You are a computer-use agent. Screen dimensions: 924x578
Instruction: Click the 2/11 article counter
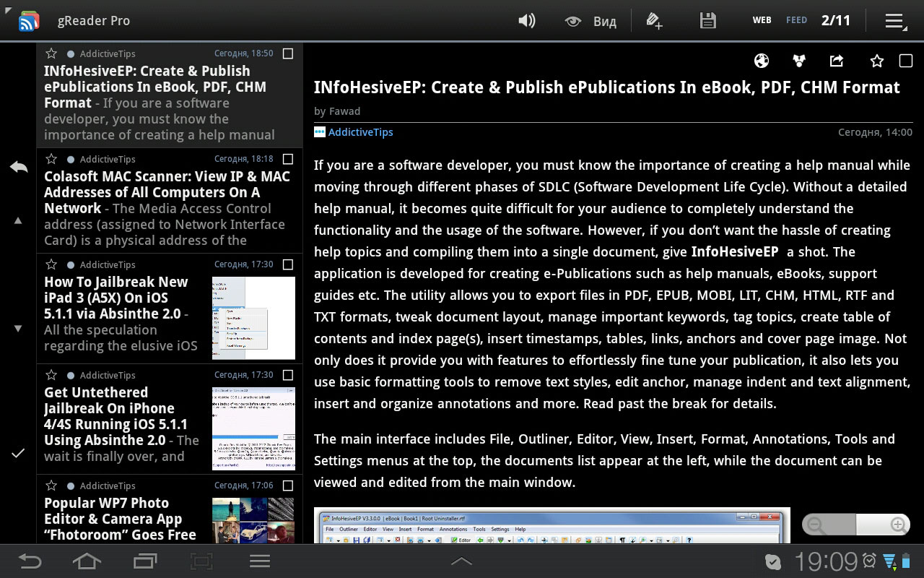click(836, 20)
